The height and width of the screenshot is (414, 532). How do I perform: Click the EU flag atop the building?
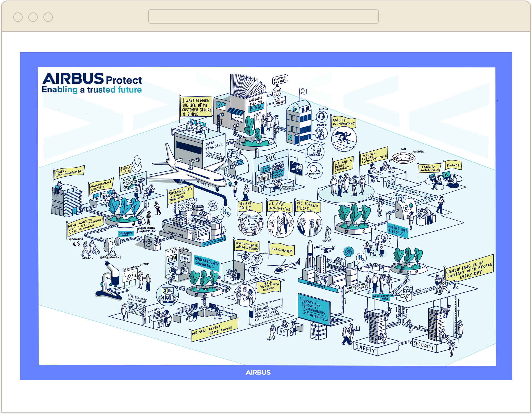pos(302,91)
